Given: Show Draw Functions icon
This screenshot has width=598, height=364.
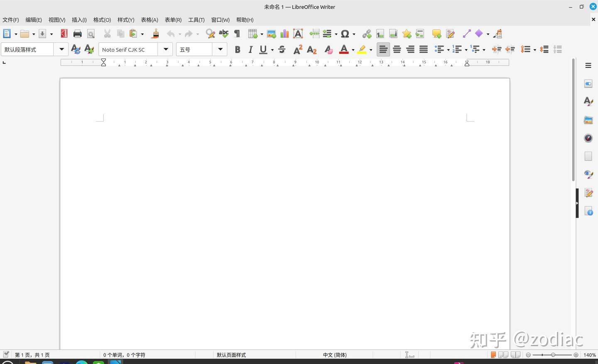Looking at the screenshot, I should (x=498, y=34).
